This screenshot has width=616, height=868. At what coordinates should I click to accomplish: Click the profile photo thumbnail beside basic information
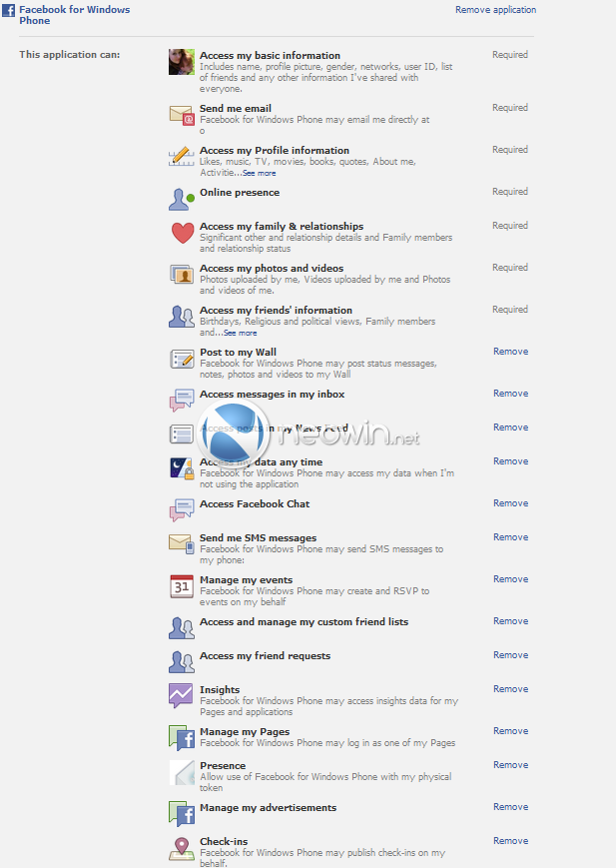[182, 62]
